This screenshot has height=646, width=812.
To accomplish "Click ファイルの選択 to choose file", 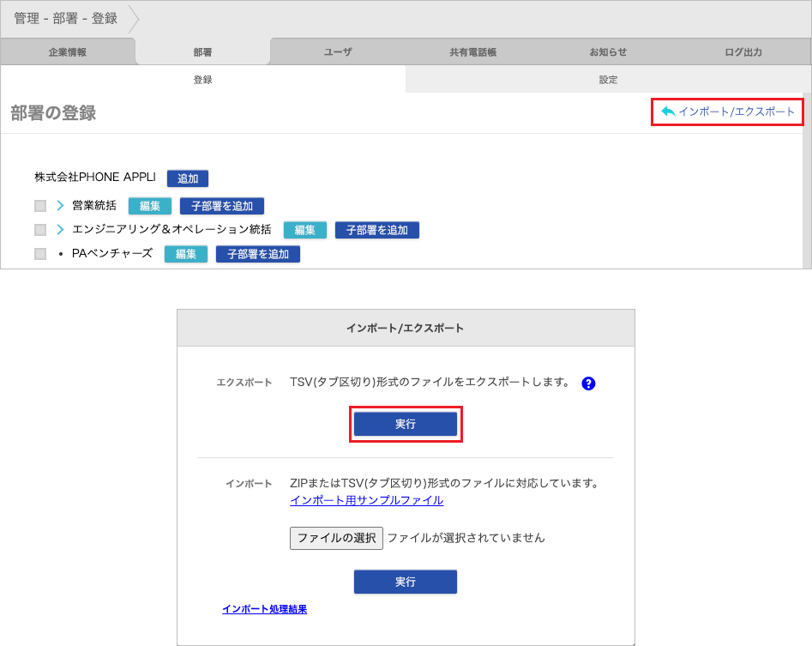I will [336, 538].
